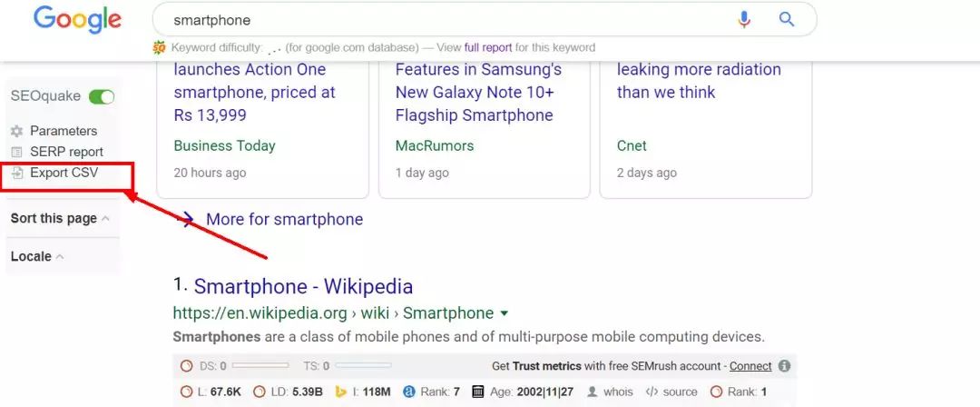980x407 pixels.
Task: Click the Alexa rank icon
Action: (409, 392)
